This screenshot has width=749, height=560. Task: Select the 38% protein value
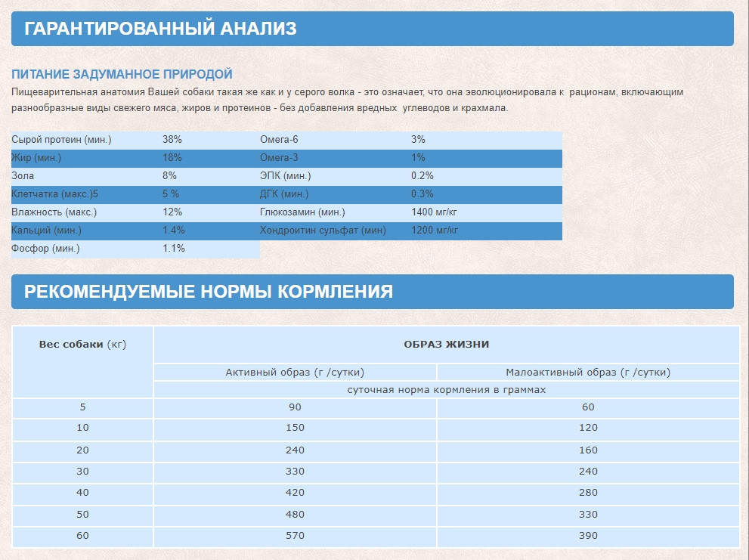(x=172, y=140)
